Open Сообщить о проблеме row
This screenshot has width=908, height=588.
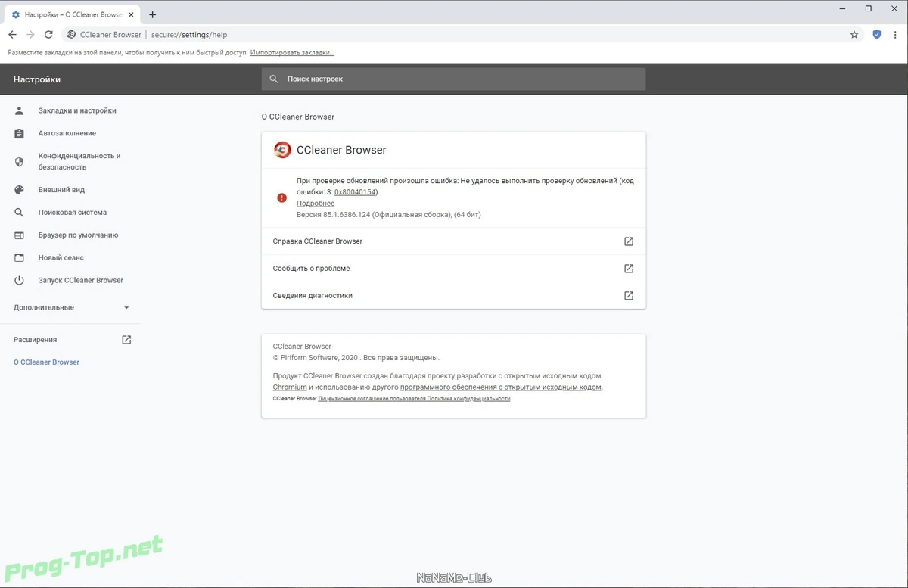click(x=453, y=269)
